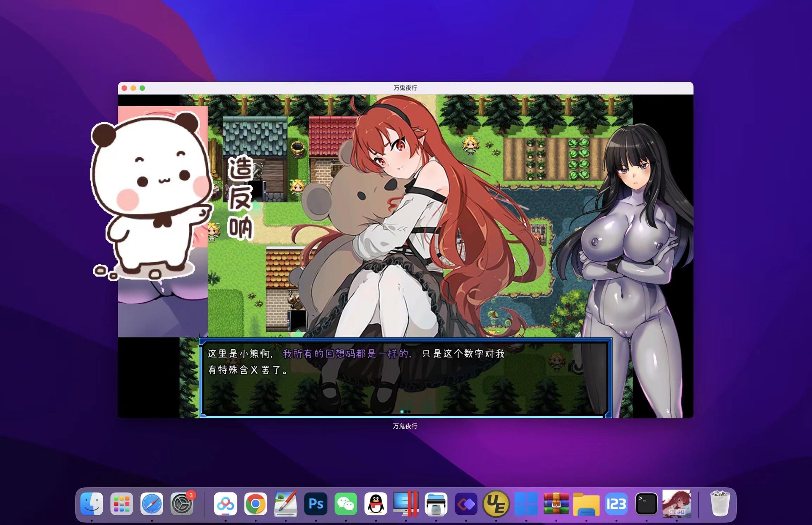Open the blue Windows logo icon
The image size is (812, 525).
[526, 504]
